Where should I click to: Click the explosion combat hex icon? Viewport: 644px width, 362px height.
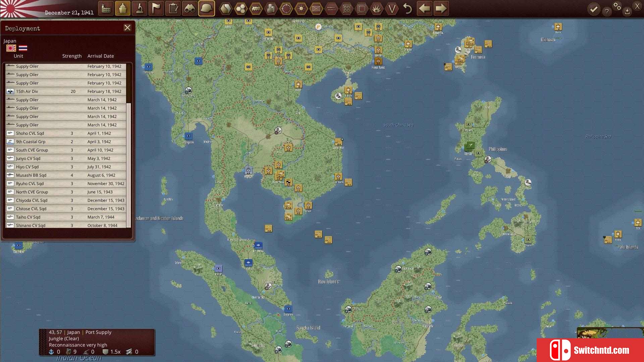[377, 8]
